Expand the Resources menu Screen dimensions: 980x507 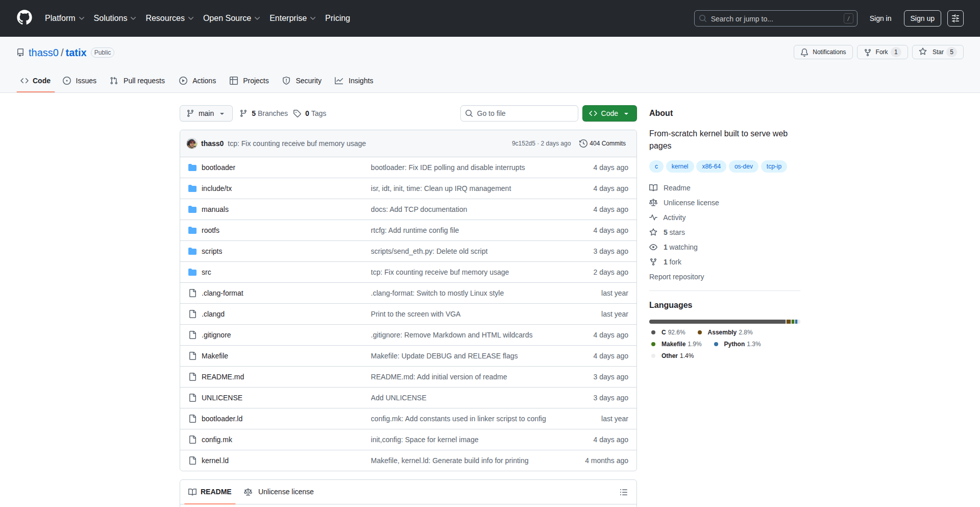coord(169,18)
